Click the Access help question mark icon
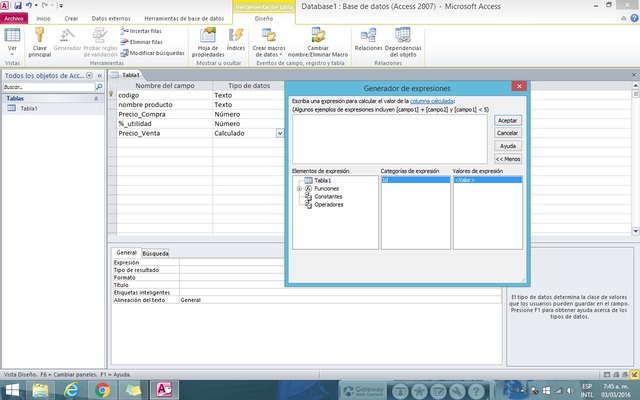This screenshot has width=640, height=400. pos(634,18)
